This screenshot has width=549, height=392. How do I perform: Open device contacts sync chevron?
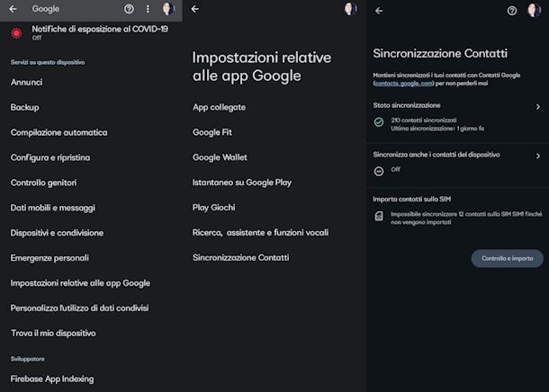pos(538,156)
